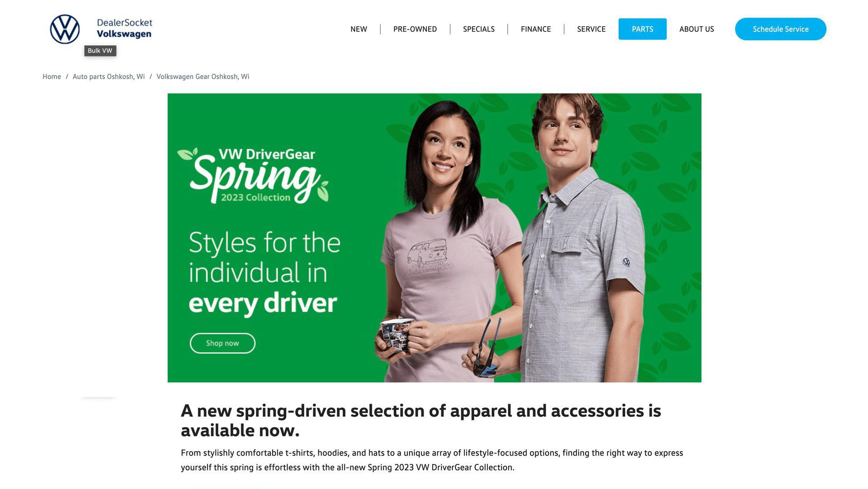This screenshot has width=868, height=489.
Task: Click the Schedule Service button
Action: [x=780, y=29]
